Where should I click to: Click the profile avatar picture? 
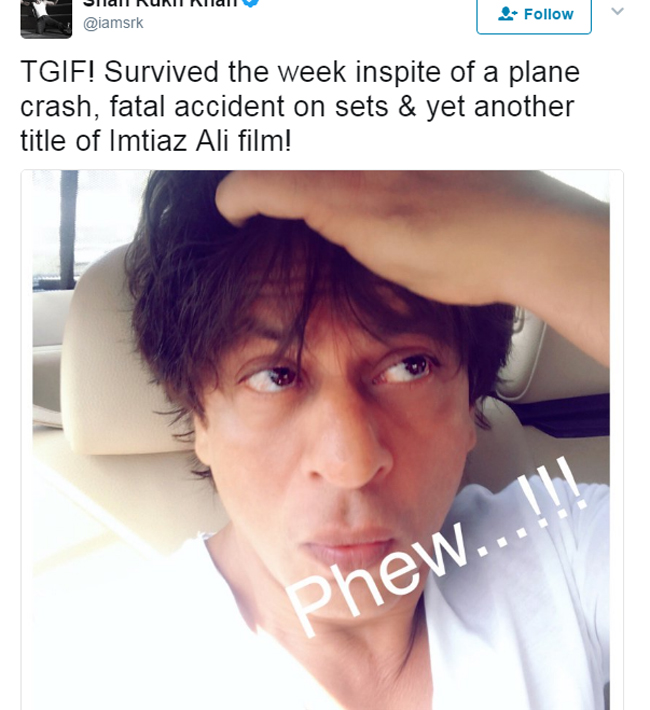click(46, 18)
